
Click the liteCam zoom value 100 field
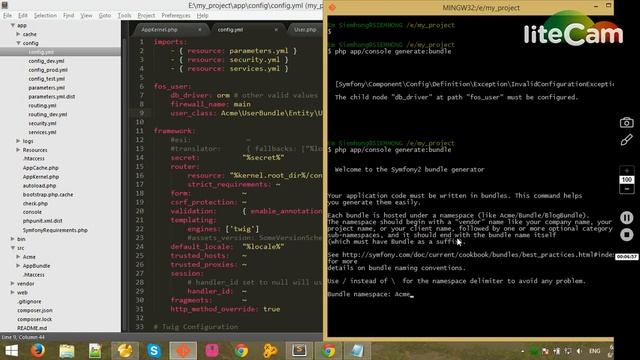coord(627,180)
